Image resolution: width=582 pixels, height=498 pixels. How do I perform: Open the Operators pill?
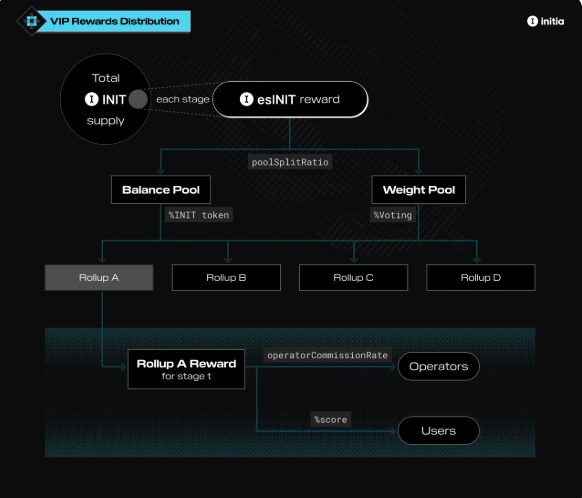click(439, 367)
